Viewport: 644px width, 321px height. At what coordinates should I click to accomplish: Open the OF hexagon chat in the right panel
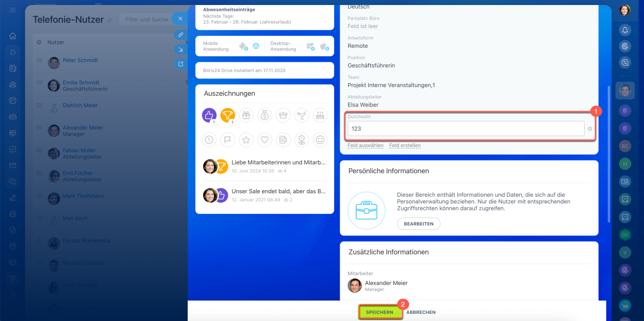(625, 234)
